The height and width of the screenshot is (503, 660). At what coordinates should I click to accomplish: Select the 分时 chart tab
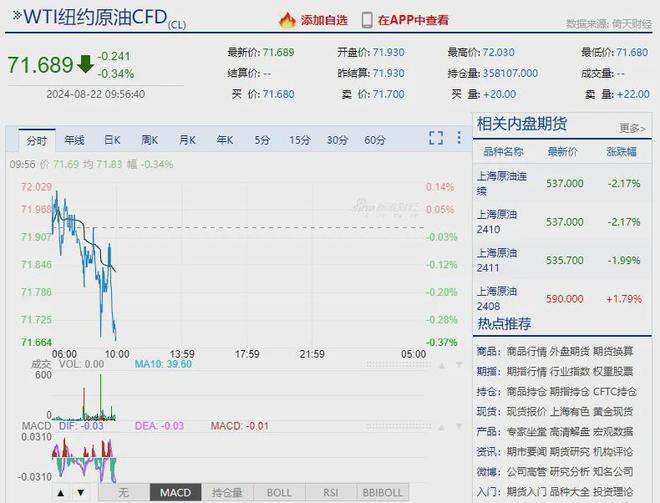coord(37,141)
